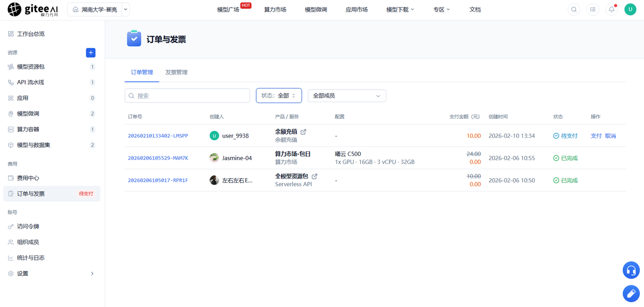
Task: Click 支付 for the pending order
Action: click(x=596, y=136)
